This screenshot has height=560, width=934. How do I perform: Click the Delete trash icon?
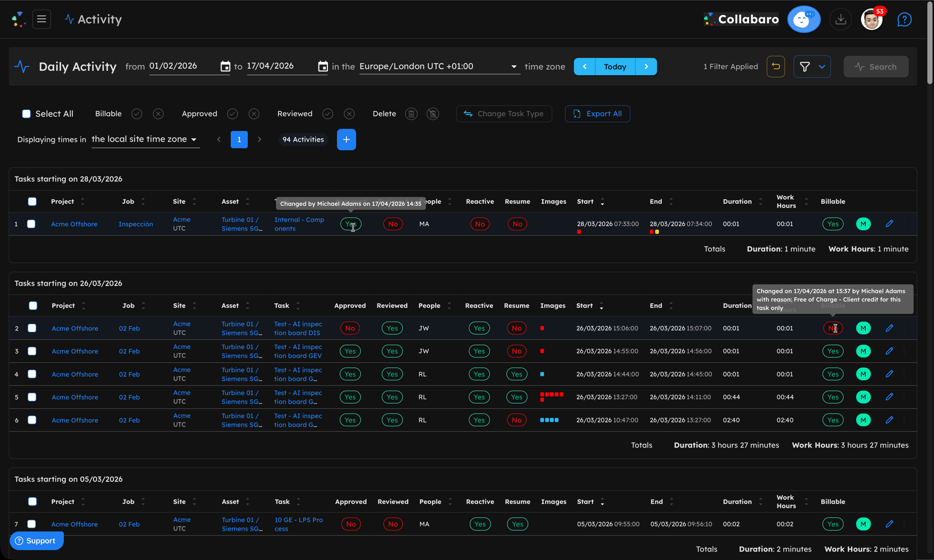pyautogui.click(x=411, y=114)
